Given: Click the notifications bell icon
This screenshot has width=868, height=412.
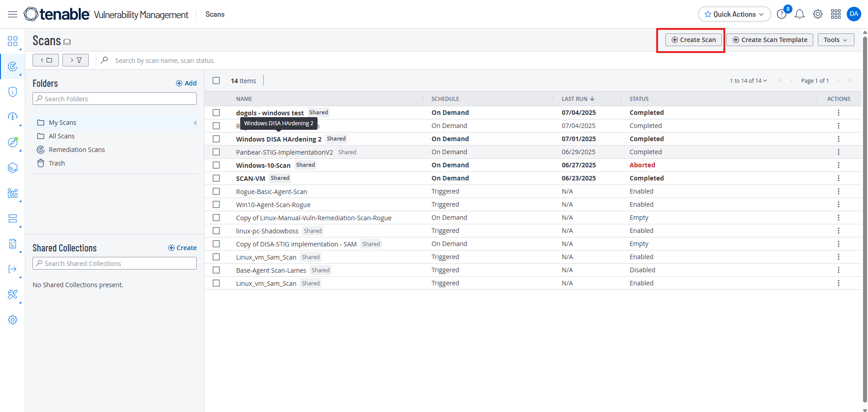Looking at the screenshot, I should pos(799,14).
